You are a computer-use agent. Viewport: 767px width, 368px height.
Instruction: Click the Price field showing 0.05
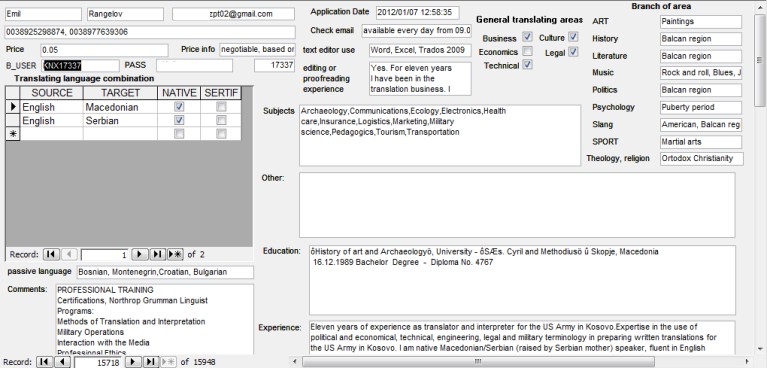(104, 50)
